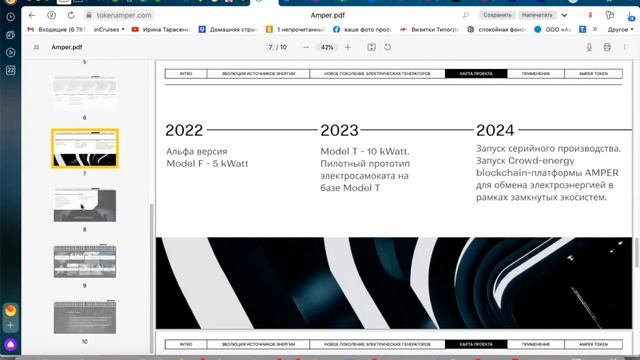Go back with the browser back arrow

click(32, 15)
